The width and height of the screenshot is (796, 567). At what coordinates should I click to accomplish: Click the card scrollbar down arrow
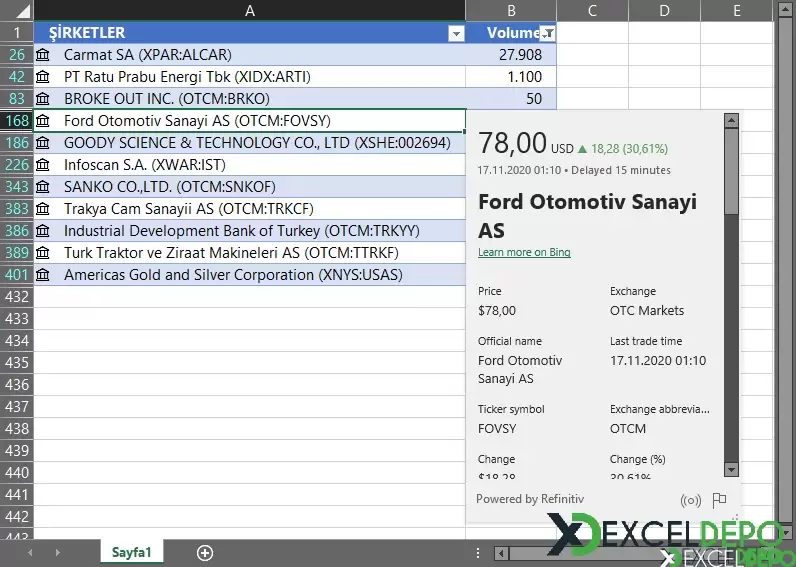click(731, 470)
